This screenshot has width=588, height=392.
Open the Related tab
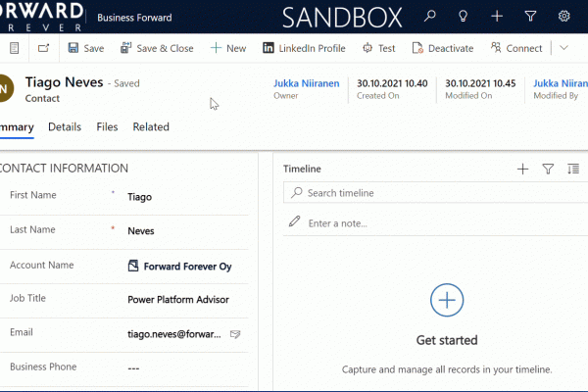coord(151,127)
